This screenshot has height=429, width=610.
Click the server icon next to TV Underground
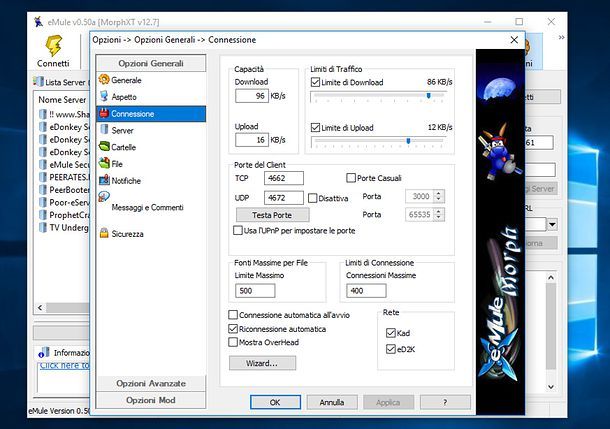43,228
